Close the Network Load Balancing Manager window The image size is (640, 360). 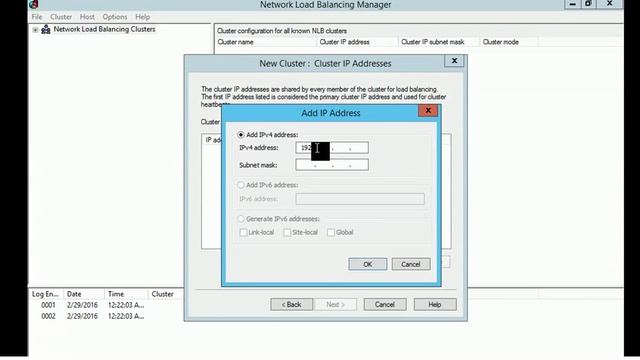pos(610,4)
